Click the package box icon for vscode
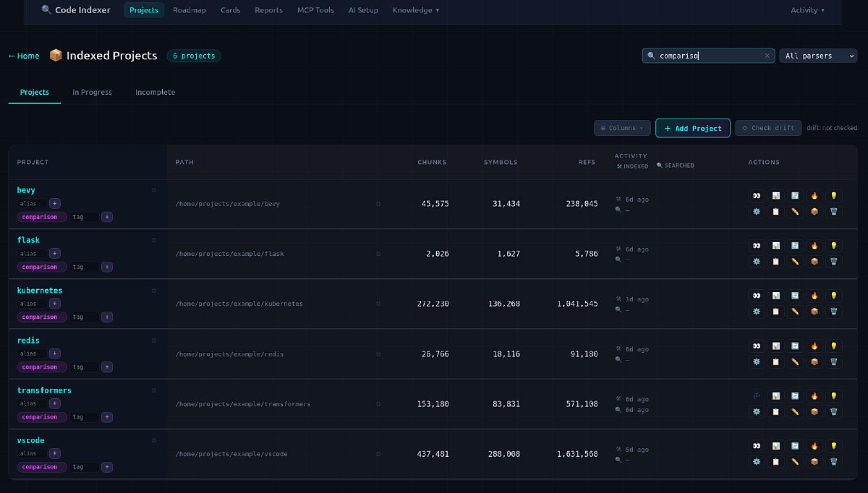The height and width of the screenshot is (493, 868). [x=814, y=462]
